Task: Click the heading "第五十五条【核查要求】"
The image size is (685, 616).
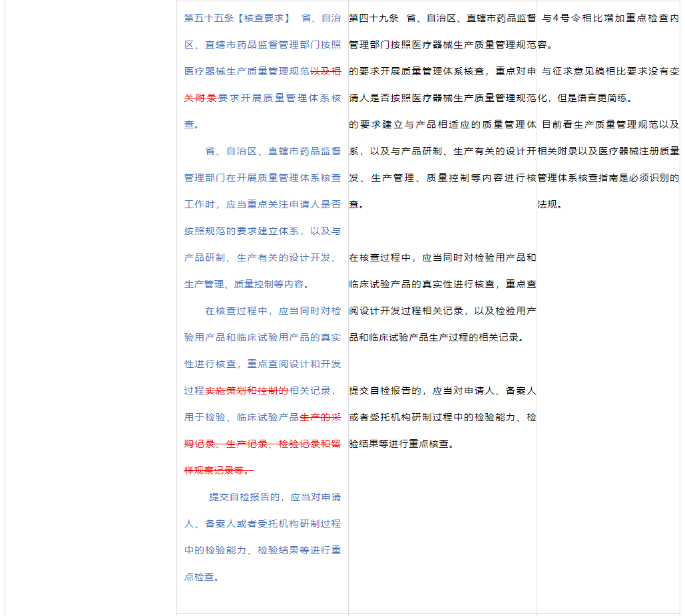Action: click(x=237, y=18)
